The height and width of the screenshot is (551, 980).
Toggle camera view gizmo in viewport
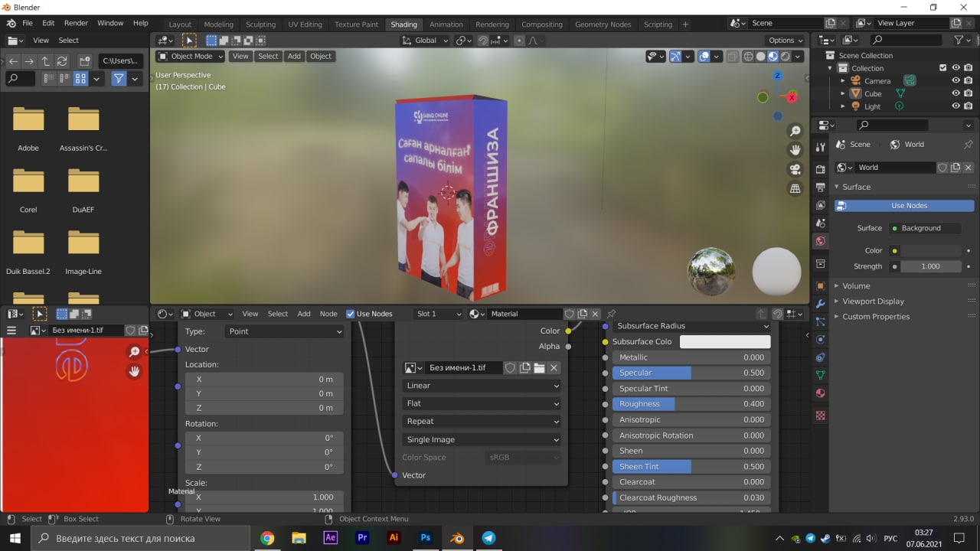pyautogui.click(x=795, y=169)
